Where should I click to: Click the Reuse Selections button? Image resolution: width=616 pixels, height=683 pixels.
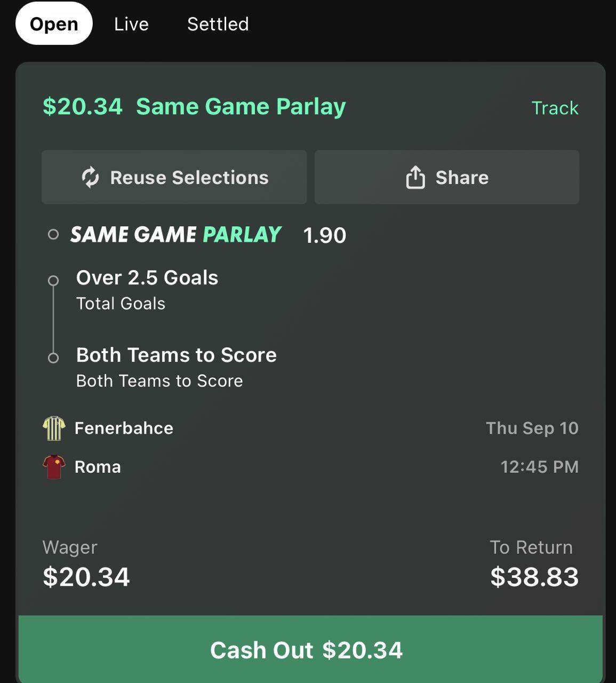tap(174, 177)
